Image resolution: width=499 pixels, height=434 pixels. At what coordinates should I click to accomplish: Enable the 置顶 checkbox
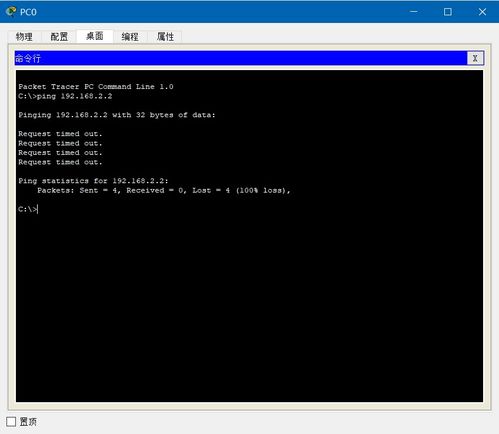[11, 422]
